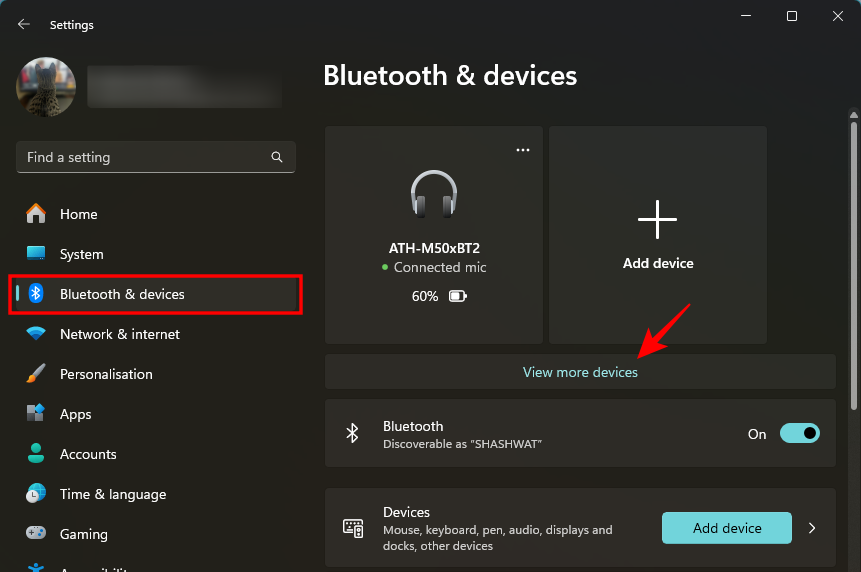
Task: Open System settings
Action: [x=156, y=254]
